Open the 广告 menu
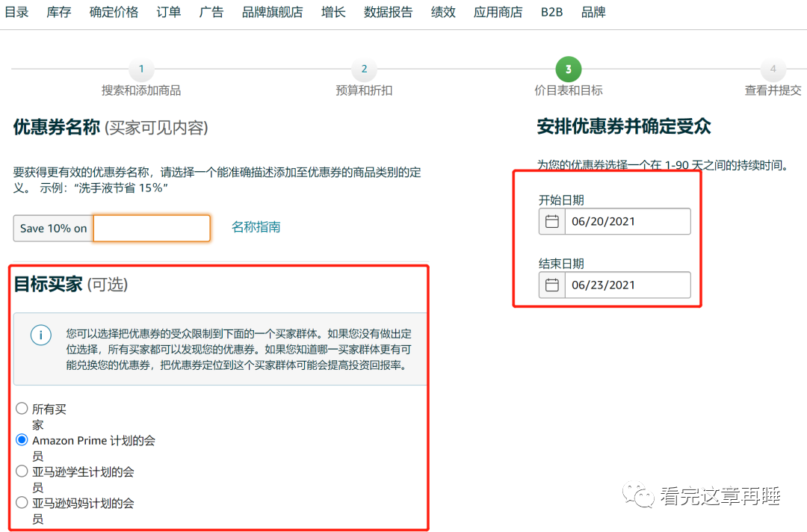 [211, 12]
